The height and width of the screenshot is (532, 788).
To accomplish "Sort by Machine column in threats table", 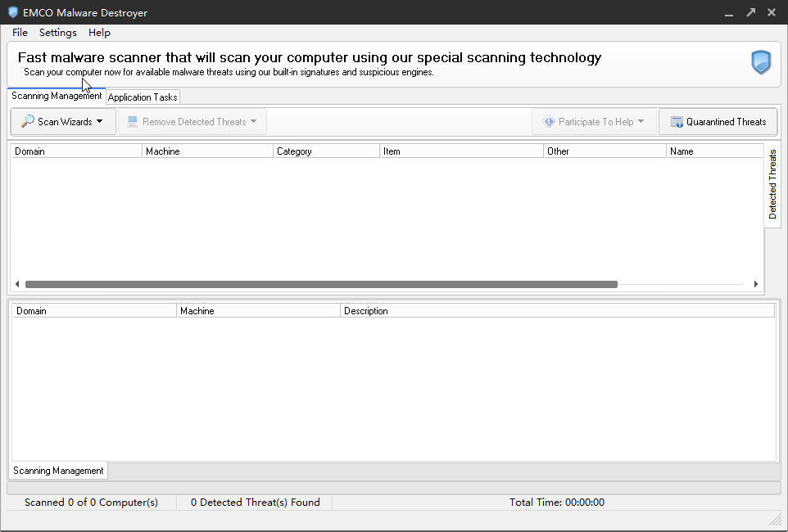I will [207, 151].
